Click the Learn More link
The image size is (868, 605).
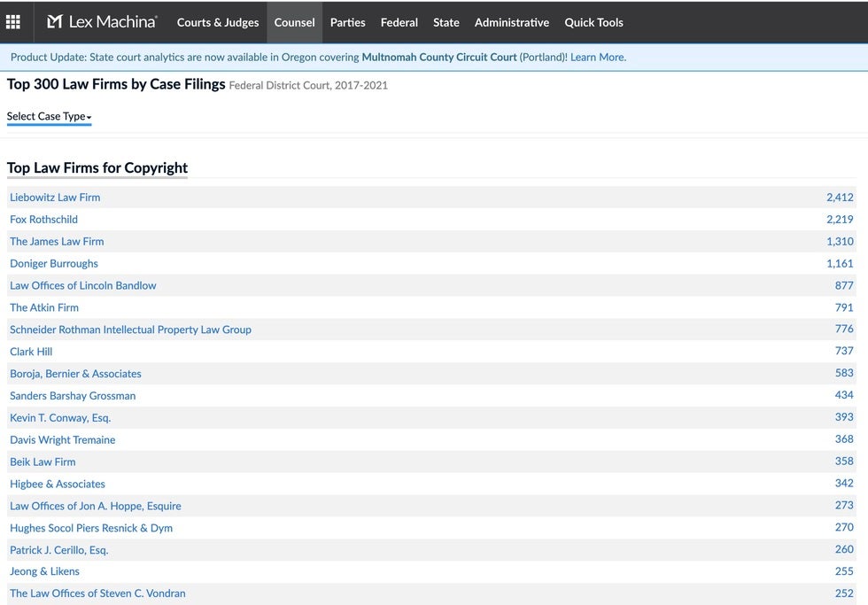coord(598,57)
